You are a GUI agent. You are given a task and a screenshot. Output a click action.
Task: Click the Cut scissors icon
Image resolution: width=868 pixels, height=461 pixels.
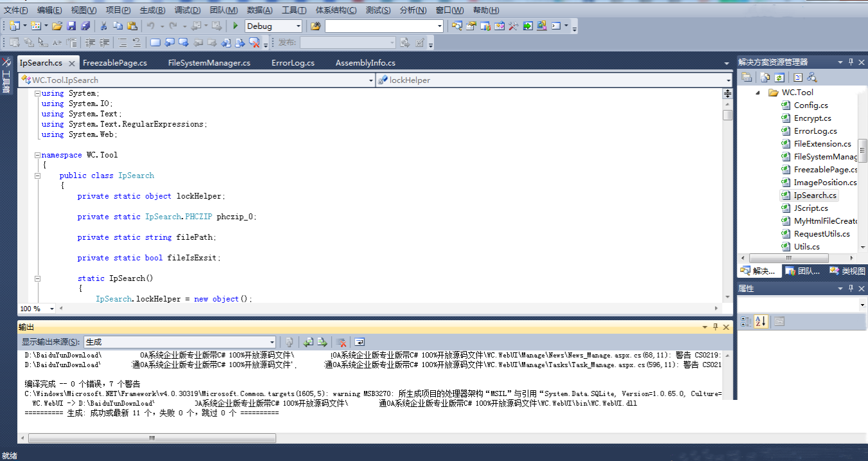[104, 26]
